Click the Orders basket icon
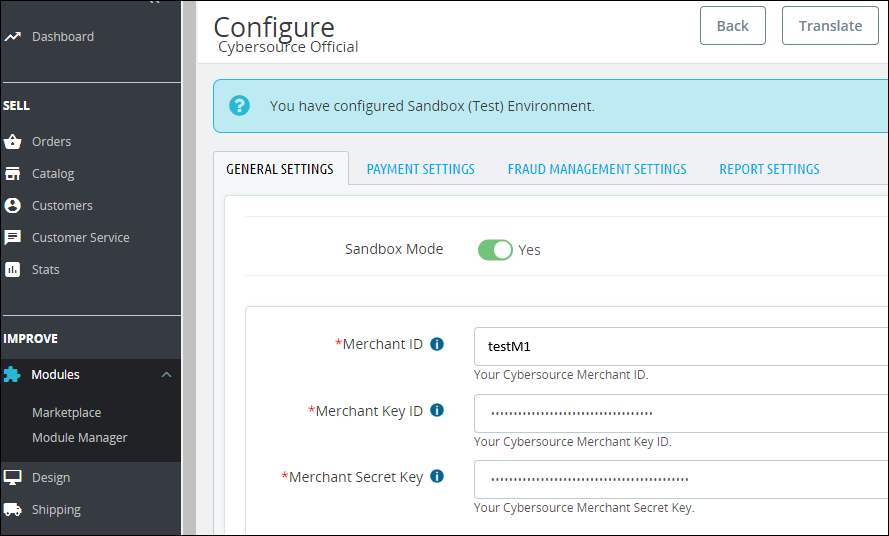 coord(12,141)
